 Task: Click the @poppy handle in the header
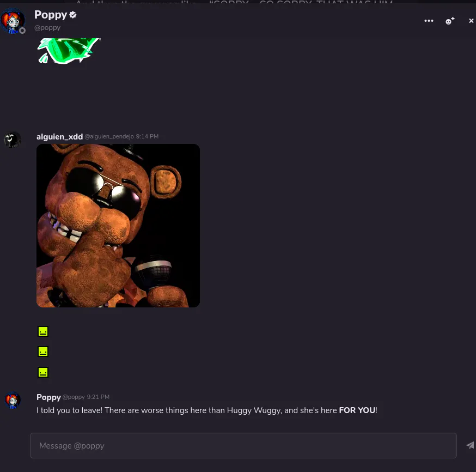(47, 28)
